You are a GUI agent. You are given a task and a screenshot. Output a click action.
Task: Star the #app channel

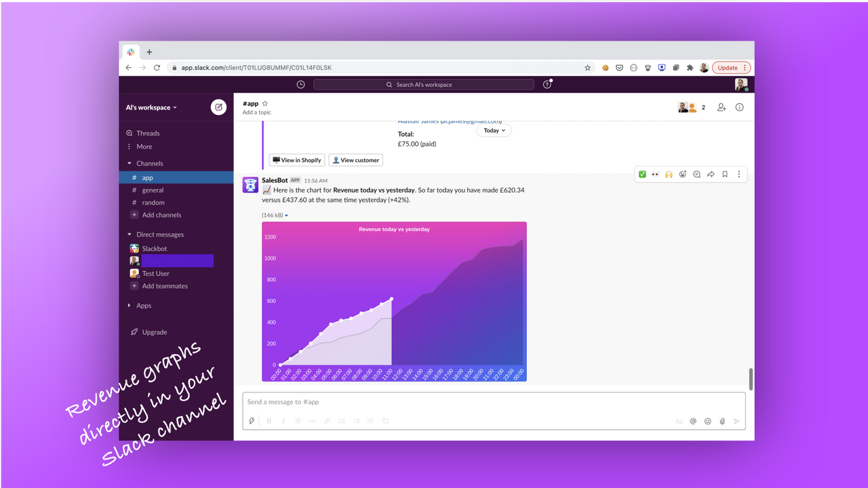click(x=264, y=103)
